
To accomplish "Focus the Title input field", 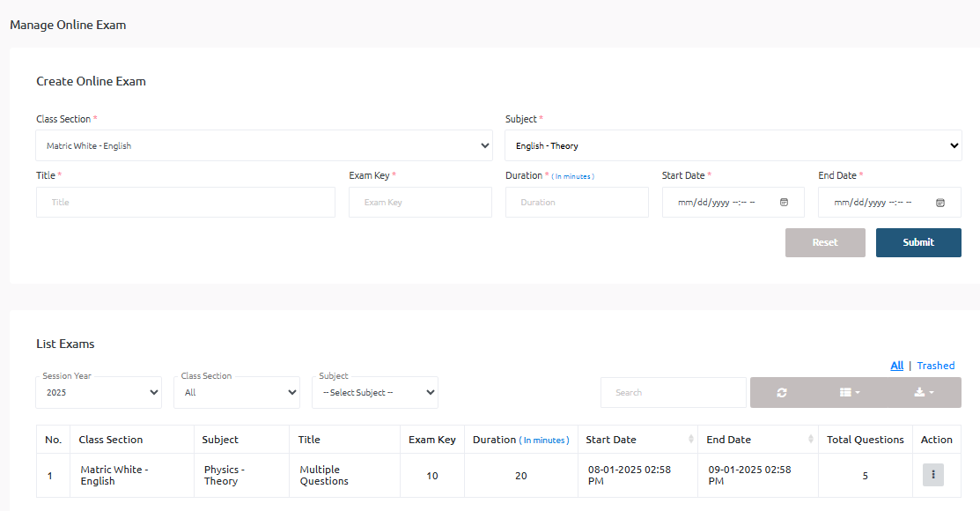I will [x=186, y=203].
